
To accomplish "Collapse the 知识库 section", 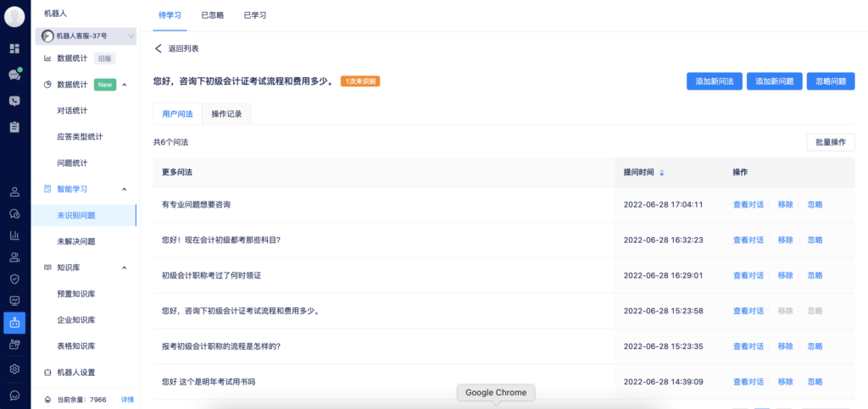I will coord(125,268).
